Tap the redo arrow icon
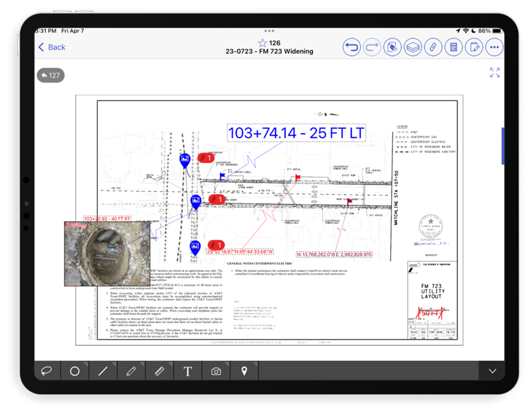The image size is (532, 414). (372, 47)
